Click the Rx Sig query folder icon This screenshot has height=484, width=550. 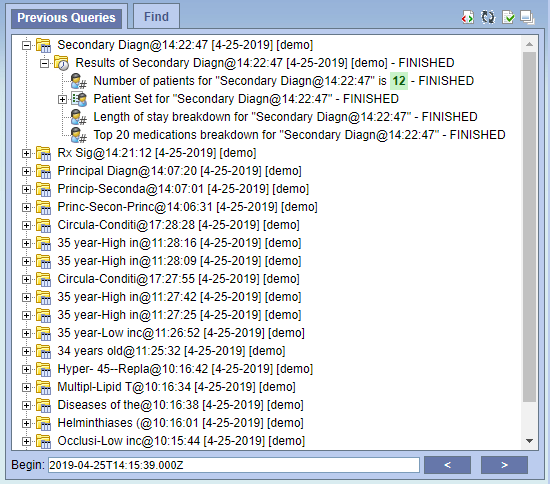pos(43,153)
